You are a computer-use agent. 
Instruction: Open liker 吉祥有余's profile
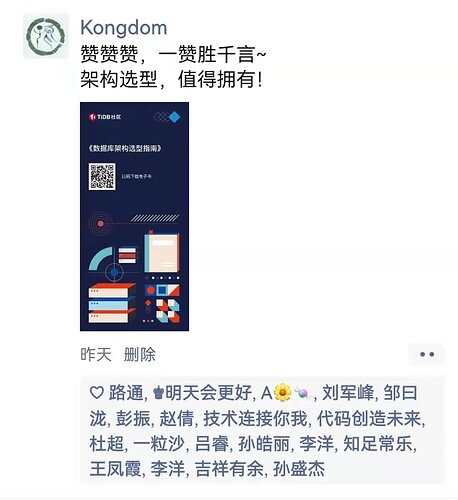click(x=229, y=469)
